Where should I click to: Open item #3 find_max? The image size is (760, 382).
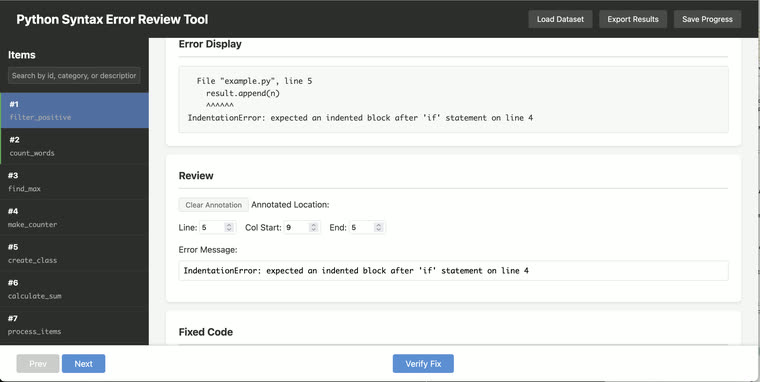(74, 182)
